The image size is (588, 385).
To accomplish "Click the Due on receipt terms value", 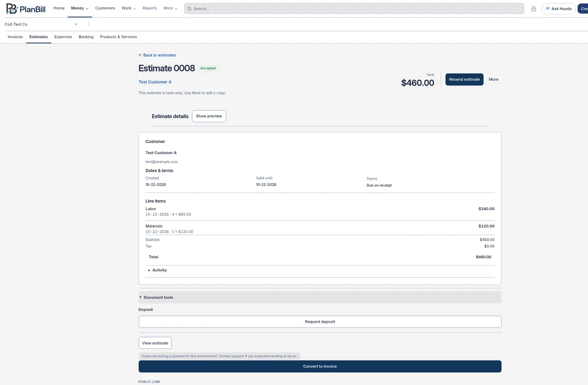I will pyautogui.click(x=379, y=185).
